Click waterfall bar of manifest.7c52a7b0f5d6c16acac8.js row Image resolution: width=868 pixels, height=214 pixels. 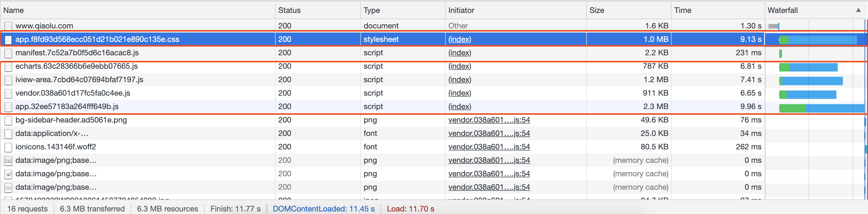tap(780, 53)
